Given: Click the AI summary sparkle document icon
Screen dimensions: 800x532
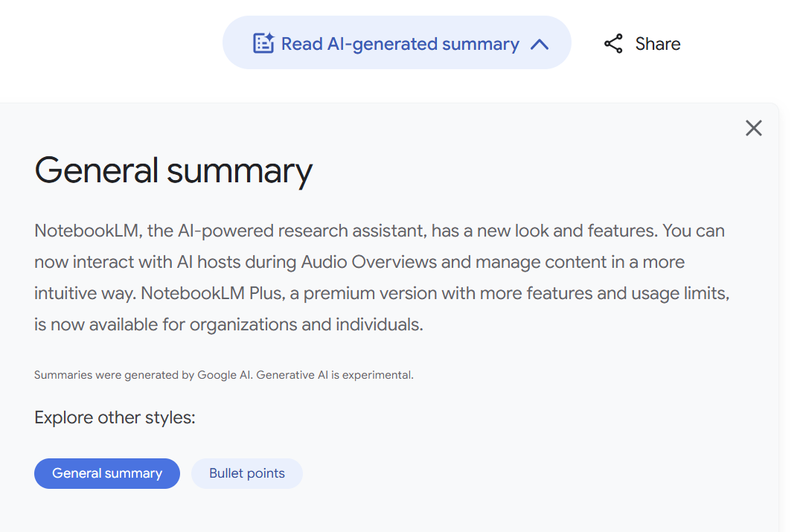Looking at the screenshot, I should point(263,43).
